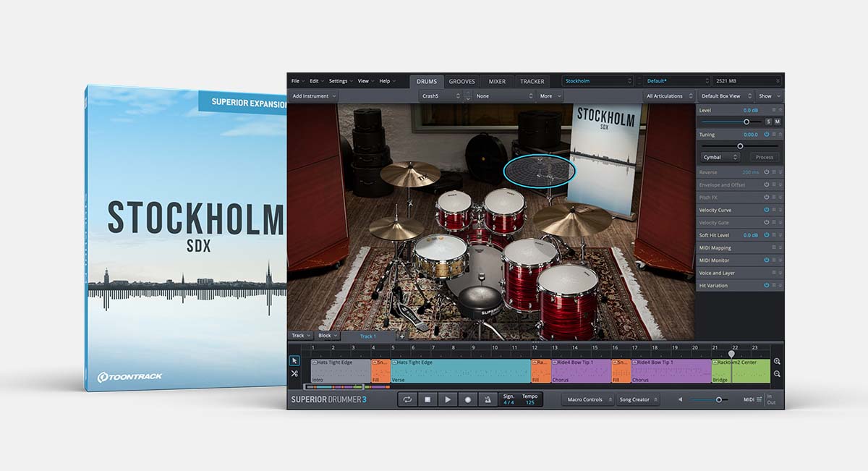Solo the instrument with the S button

pyautogui.click(x=769, y=122)
